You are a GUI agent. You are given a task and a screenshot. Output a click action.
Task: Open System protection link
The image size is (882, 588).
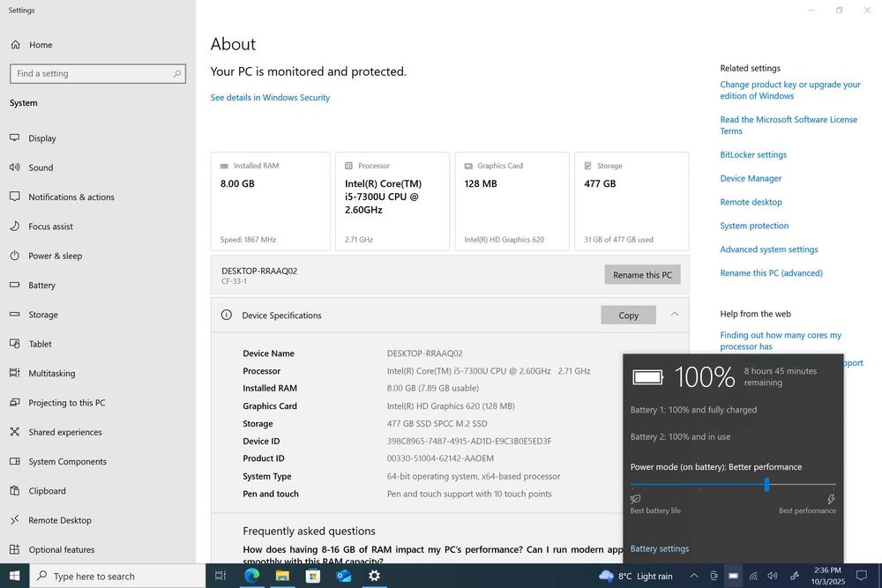(754, 226)
